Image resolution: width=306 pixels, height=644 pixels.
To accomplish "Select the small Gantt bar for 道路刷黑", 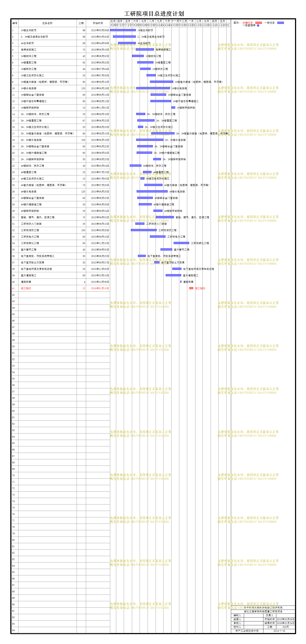I will 181,282.
